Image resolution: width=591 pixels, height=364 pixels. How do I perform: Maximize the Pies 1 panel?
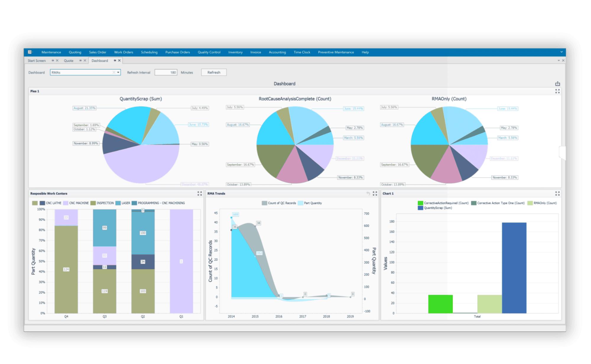pos(558,91)
